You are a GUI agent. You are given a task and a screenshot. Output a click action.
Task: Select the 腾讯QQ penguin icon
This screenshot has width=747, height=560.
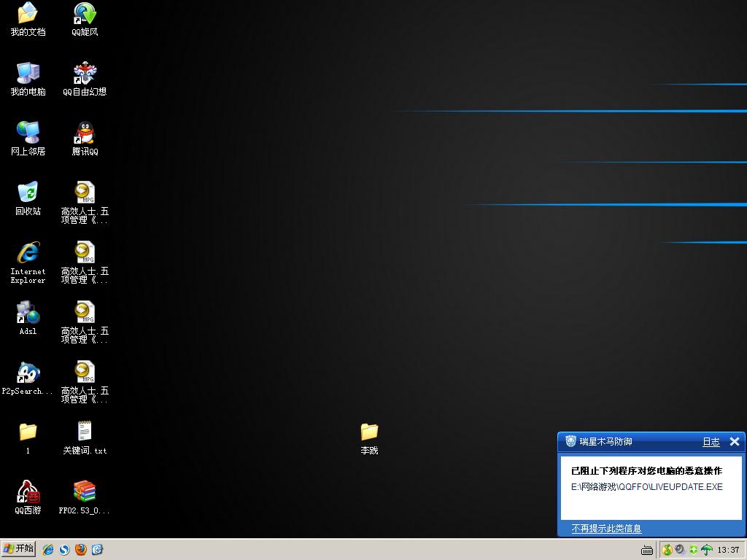tap(85, 139)
